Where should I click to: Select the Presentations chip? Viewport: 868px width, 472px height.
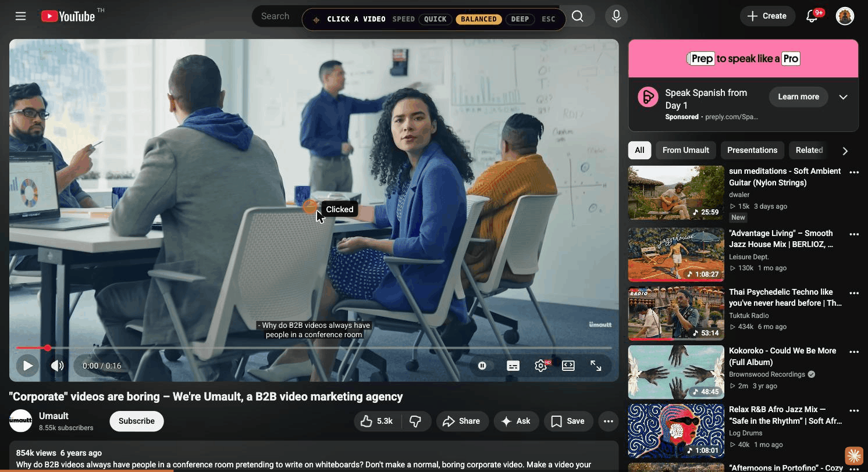click(x=752, y=150)
